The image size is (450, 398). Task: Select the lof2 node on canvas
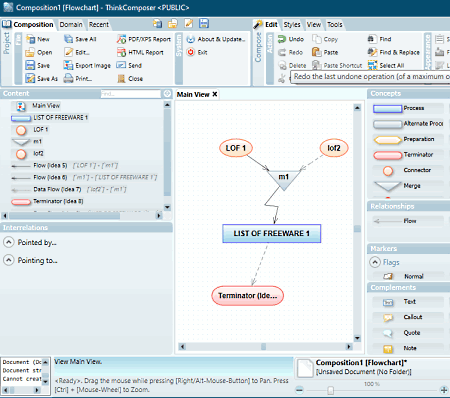coord(334,148)
